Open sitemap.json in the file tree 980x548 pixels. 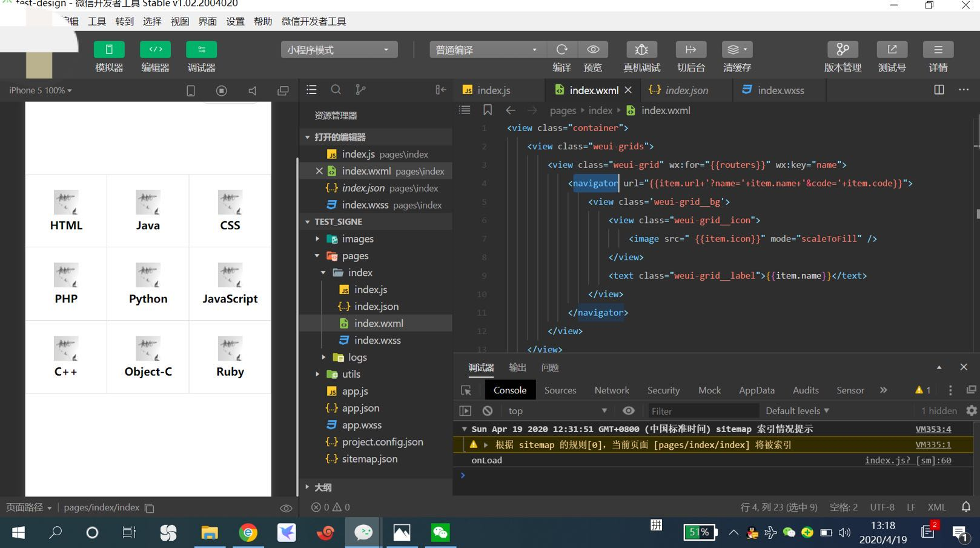pos(376,459)
